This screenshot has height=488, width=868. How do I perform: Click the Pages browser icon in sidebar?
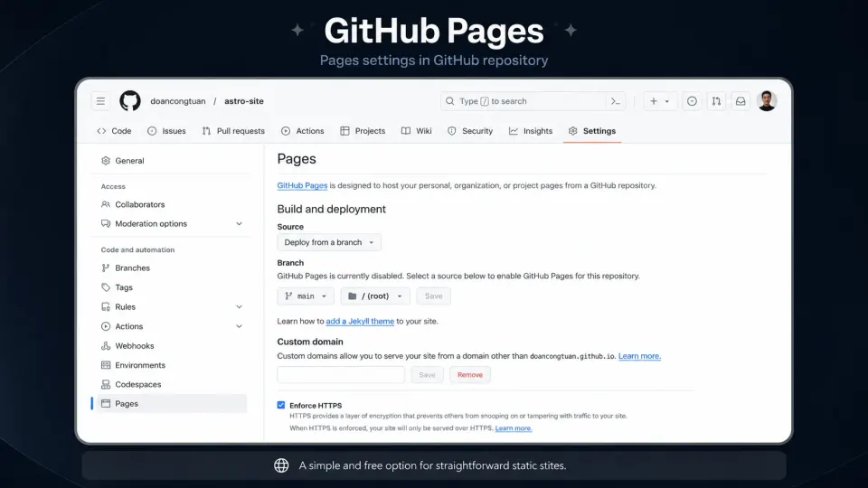point(106,403)
